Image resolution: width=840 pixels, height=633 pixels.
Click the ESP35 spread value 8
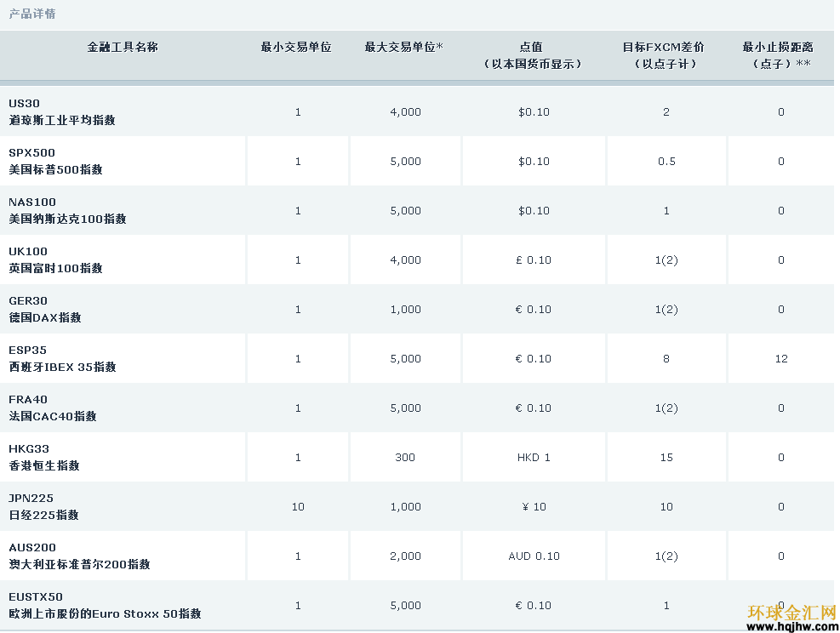click(x=666, y=358)
